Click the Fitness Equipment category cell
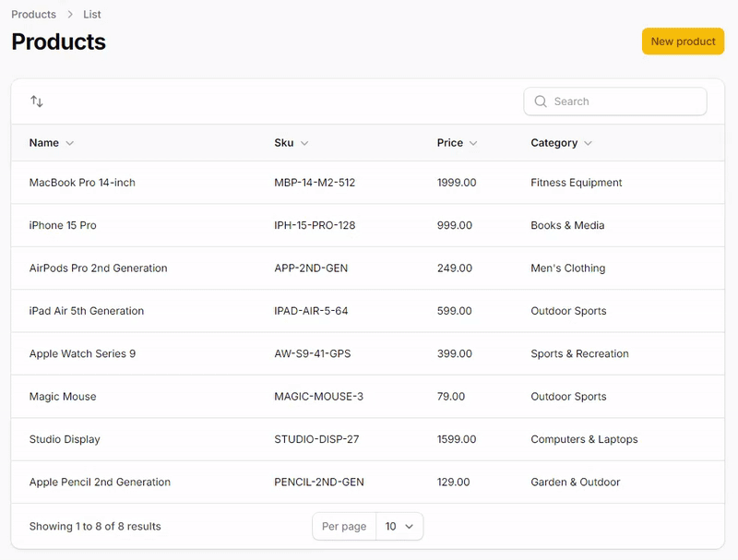Viewport: 738px width, 560px height. click(x=576, y=183)
